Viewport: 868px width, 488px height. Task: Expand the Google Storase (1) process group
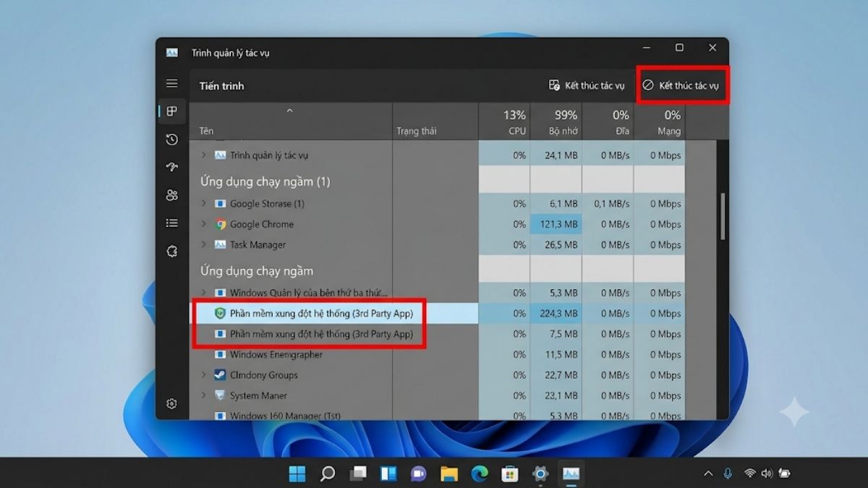(203, 204)
